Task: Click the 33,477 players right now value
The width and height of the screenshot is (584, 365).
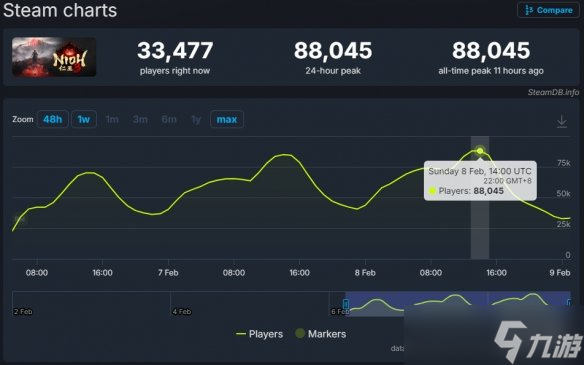Action: (x=175, y=50)
